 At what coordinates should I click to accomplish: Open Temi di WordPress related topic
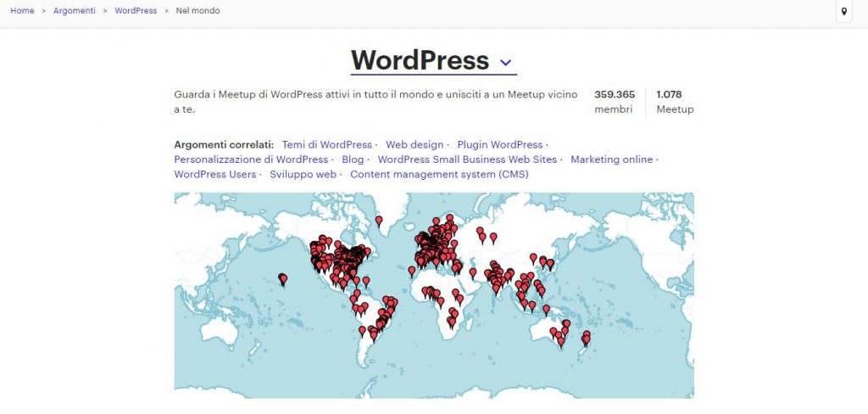(326, 145)
